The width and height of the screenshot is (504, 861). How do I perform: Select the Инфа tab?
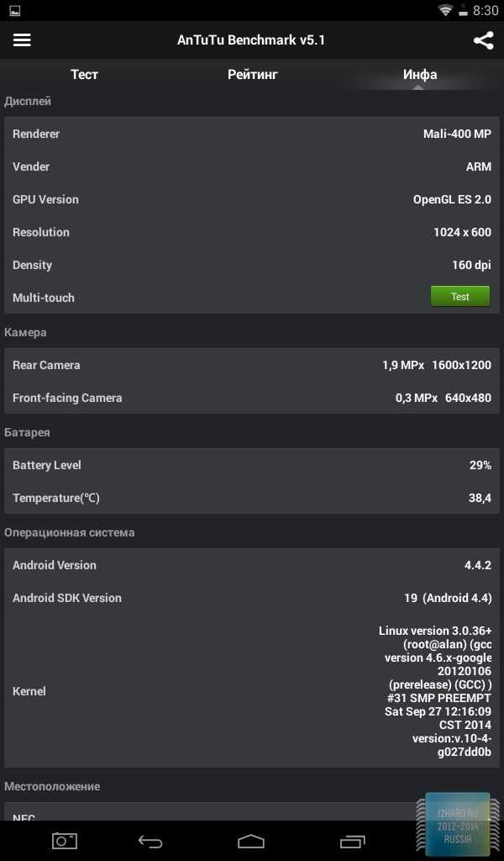coord(419,74)
